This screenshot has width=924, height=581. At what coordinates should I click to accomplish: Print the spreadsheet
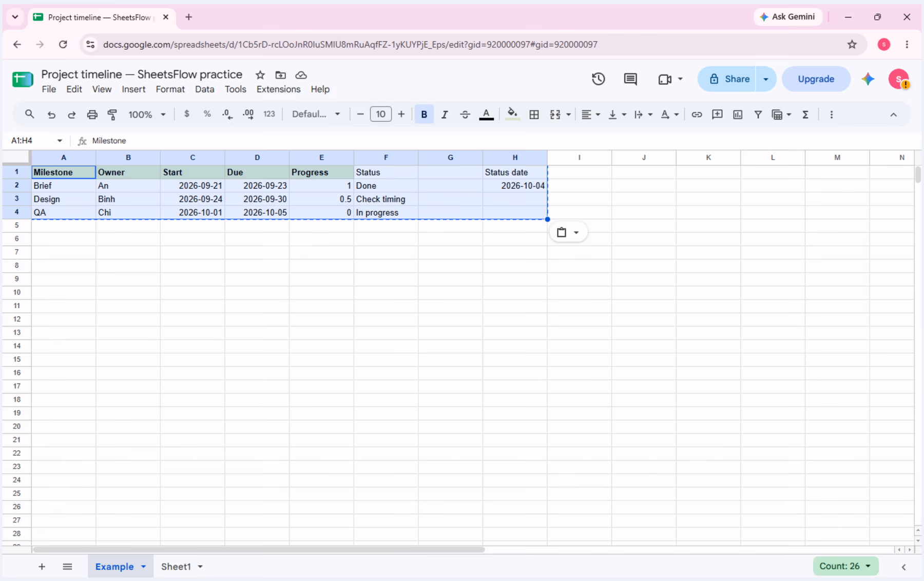pyautogui.click(x=92, y=114)
